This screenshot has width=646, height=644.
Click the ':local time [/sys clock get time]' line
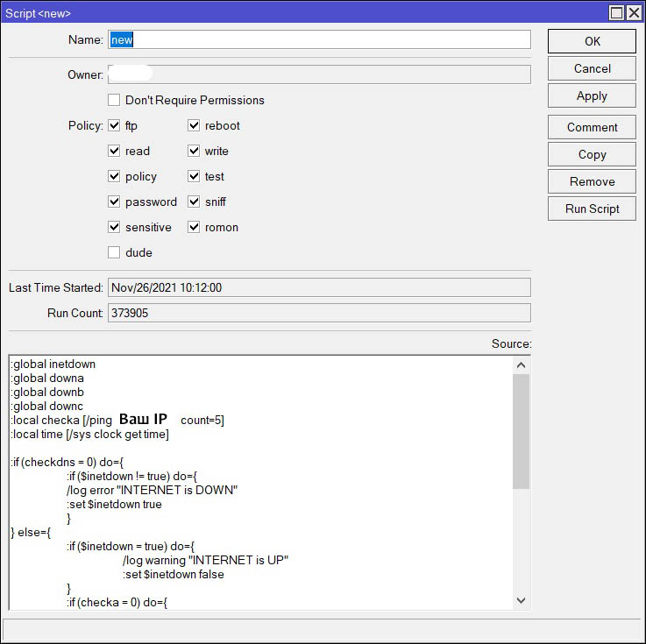[x=89, y=435]
